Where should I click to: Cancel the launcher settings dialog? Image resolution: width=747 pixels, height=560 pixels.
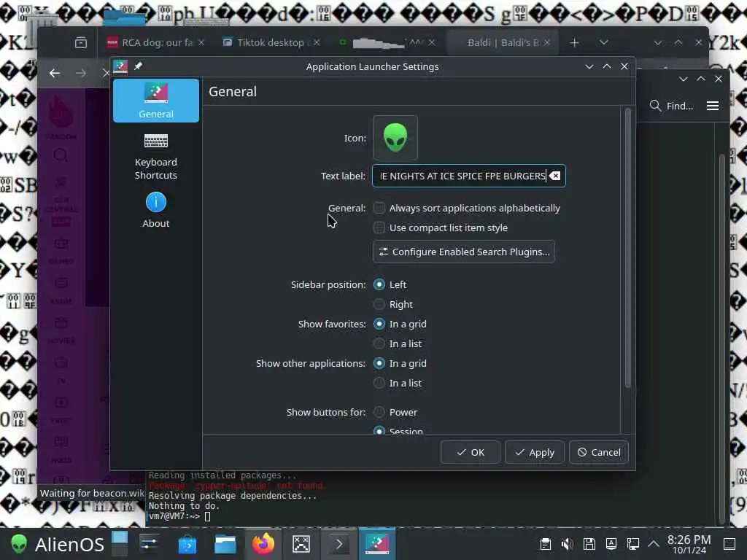(x=599, y=452)
